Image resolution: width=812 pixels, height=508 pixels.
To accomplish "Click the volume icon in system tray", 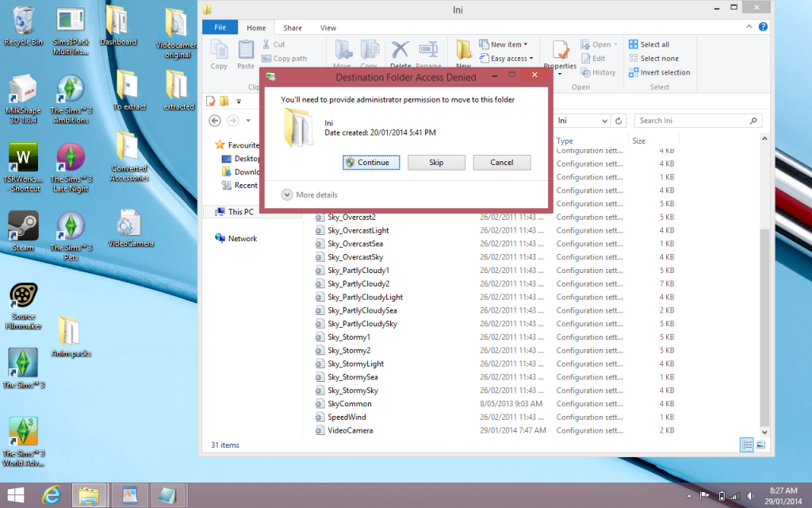I will click(750, 496).
